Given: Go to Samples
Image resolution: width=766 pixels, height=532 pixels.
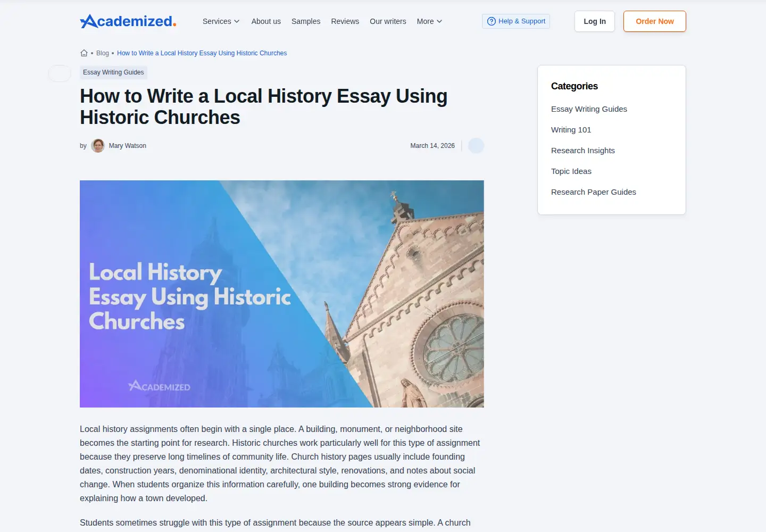Looking at the screenshot, I should 306,21.
